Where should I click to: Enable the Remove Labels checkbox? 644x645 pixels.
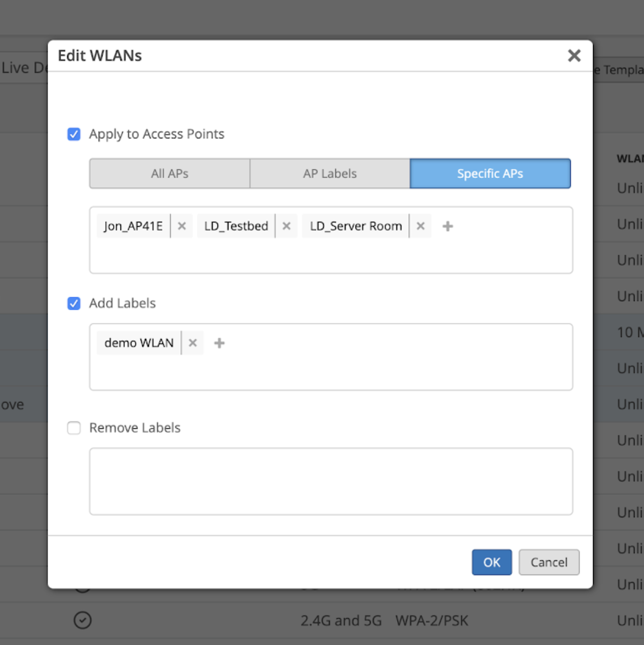(74, 428)
